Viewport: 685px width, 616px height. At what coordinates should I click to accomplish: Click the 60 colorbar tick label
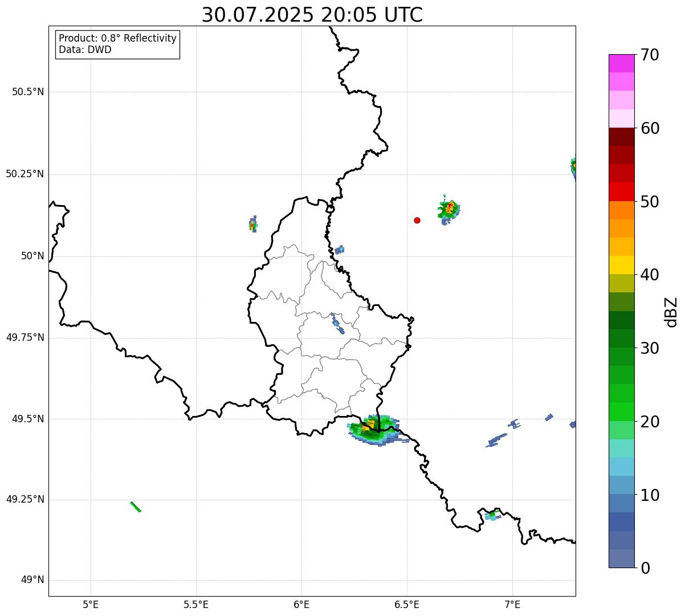click(649, 128)
